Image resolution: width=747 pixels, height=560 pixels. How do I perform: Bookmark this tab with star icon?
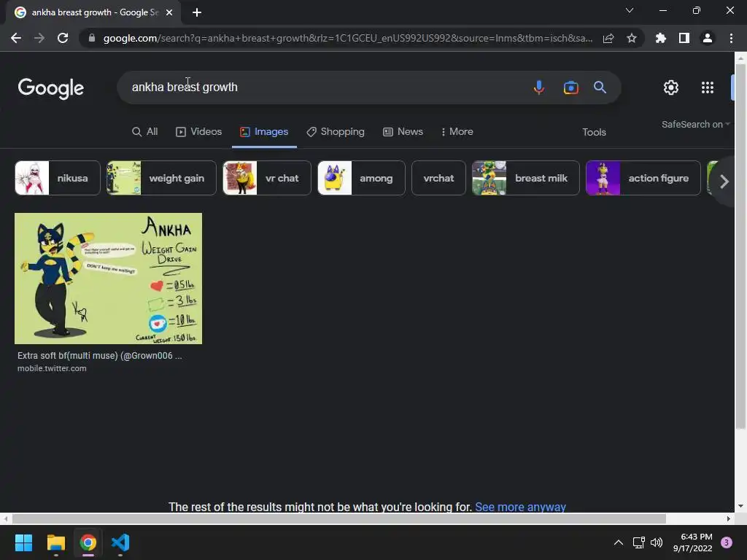pos(632,38)
